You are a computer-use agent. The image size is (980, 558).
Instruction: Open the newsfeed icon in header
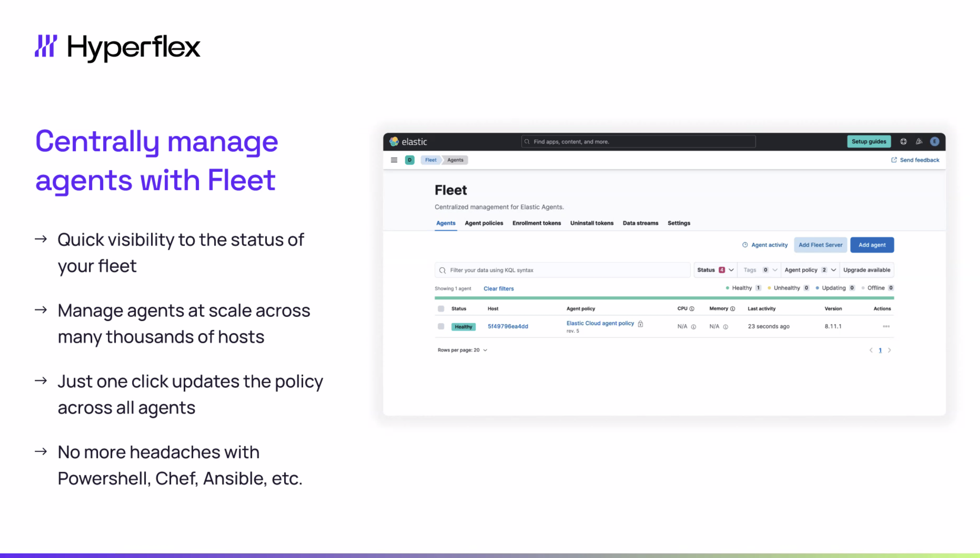point(919,141)
